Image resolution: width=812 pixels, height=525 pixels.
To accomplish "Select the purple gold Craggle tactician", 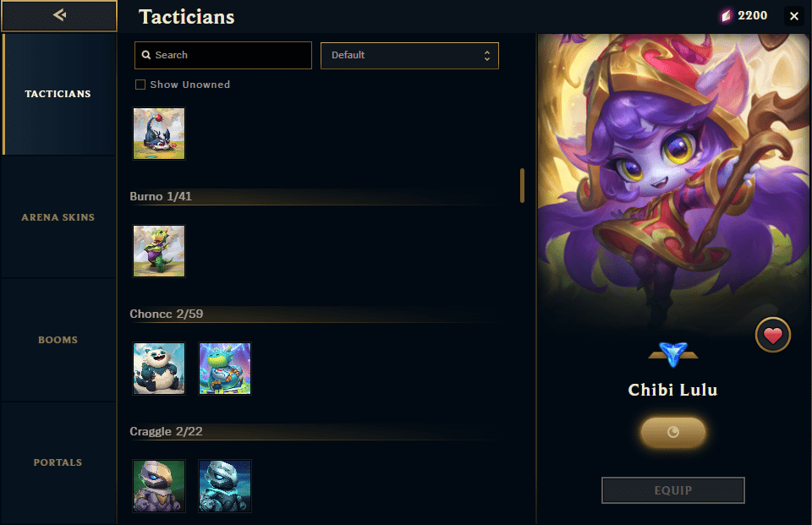I will (x=159, y=486).
